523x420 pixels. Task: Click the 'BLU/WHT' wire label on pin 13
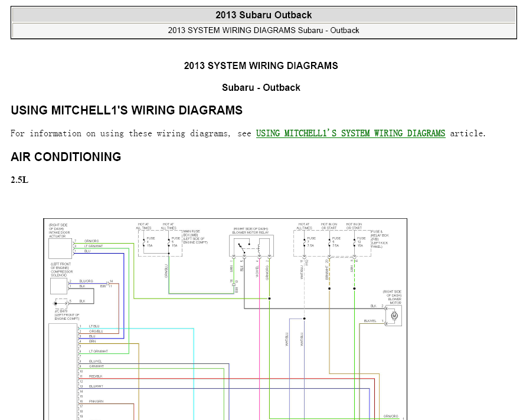tap(96, 386)
